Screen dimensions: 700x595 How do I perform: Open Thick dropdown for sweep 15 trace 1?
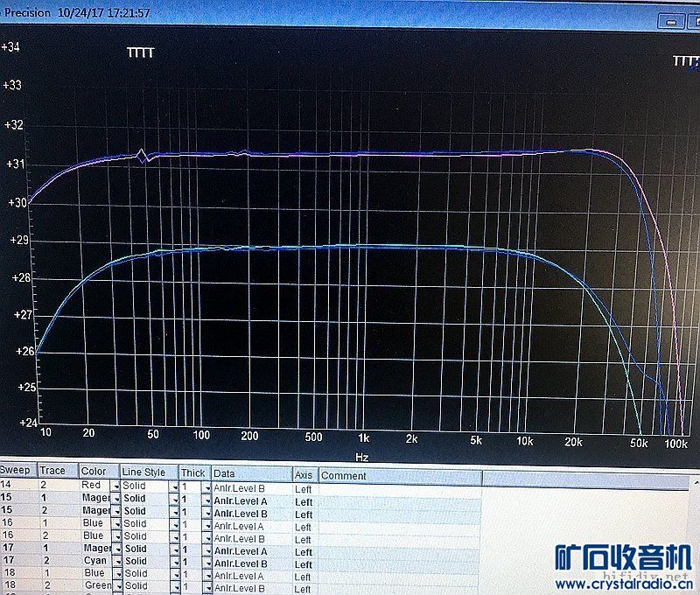pyautogui.click(x=206, y=500)
